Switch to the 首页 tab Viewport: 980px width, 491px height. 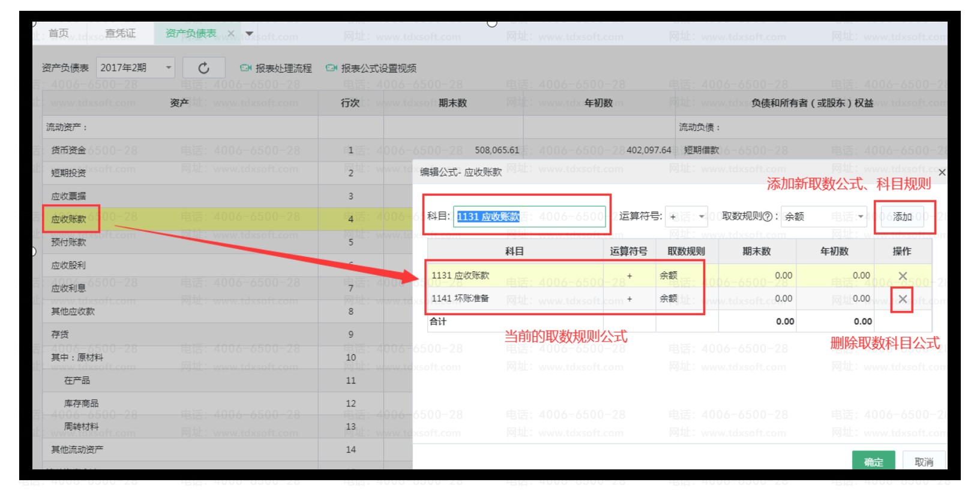click(59, 34)
